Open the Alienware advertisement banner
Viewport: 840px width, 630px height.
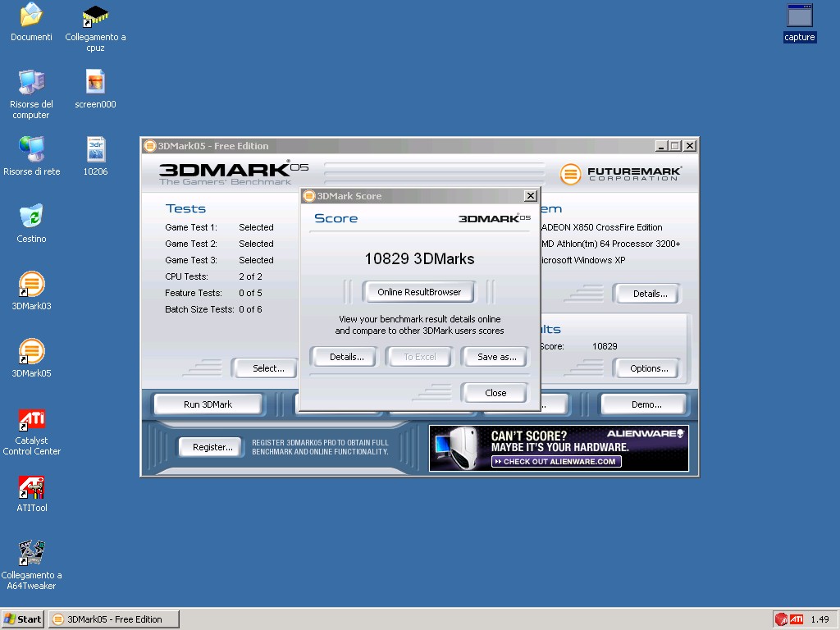click(x=559, y=448)
